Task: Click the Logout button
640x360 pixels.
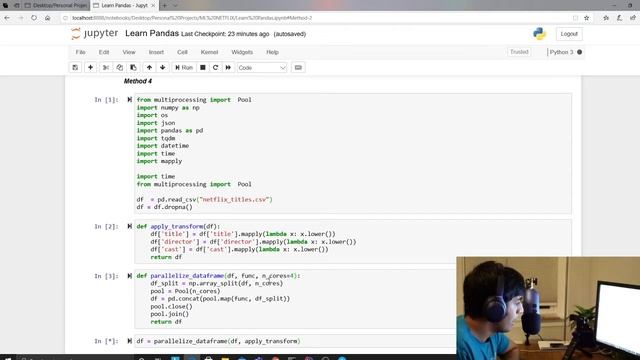Action: [x=569, y=34]
